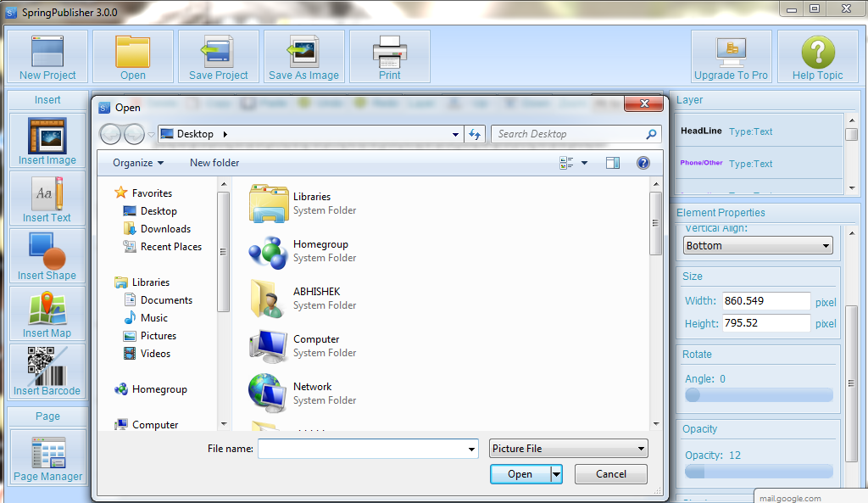
Task: Click the refresh button beside the address bar
Action: 475,134
